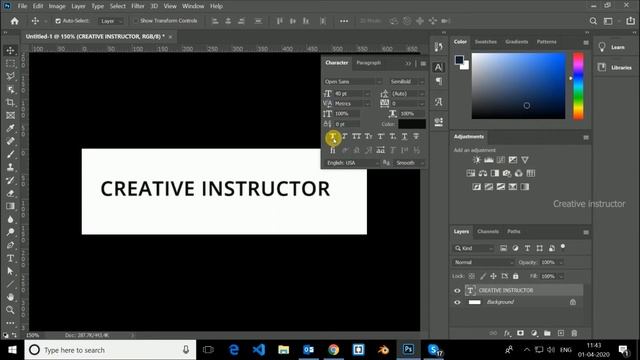The height and width of the screenshot is (360, 640).
Task: Select the Path Selection tool
Action: tap(10, 271)
